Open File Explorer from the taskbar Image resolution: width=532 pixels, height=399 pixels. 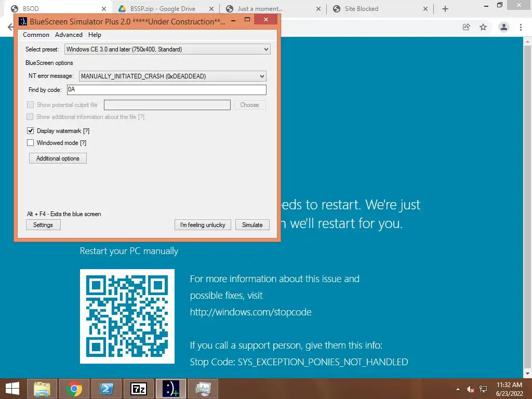pyautogui.click(x=42, y=389)
